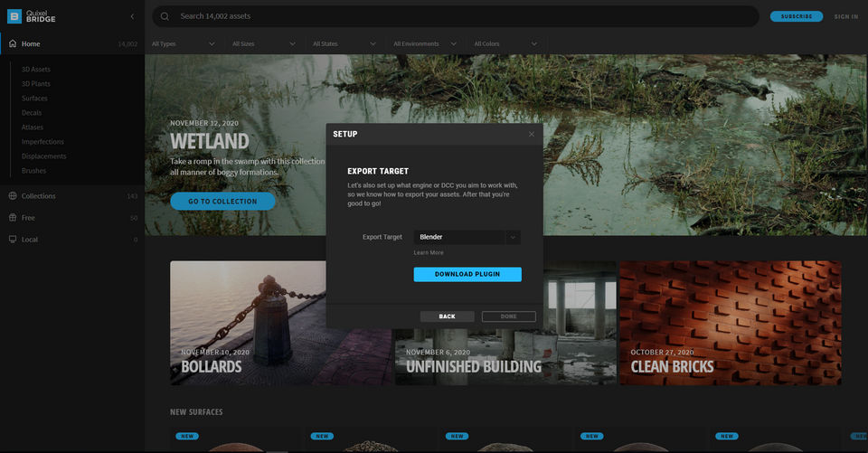Click the Learn More link
The height and width of the screenshot is (453, 868).
[429, 252]
